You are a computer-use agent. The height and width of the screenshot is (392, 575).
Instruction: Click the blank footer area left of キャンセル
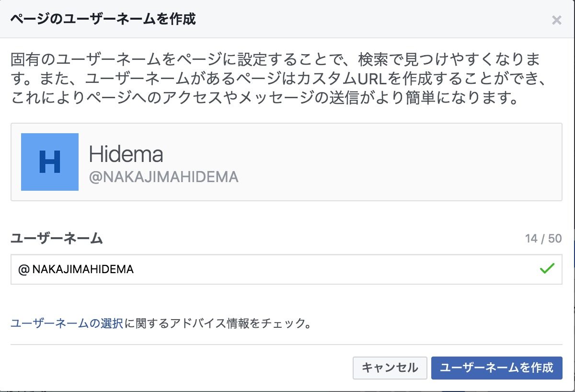[x=182, y=368]
